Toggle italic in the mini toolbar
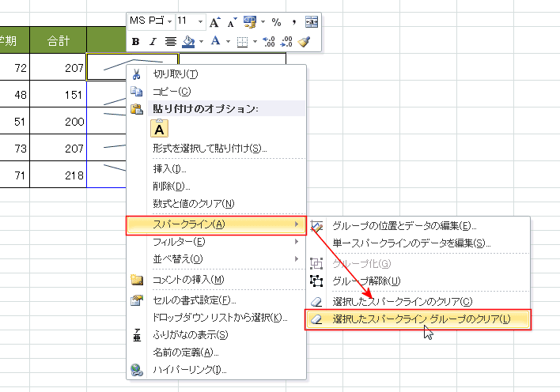The image size is (560, 392). tap(153, 41)
